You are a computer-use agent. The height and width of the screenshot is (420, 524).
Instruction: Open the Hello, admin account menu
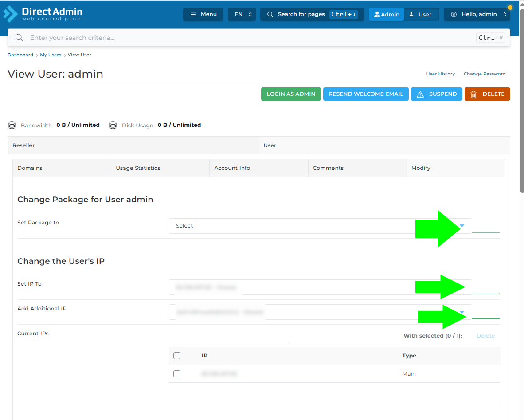[477, 14]
